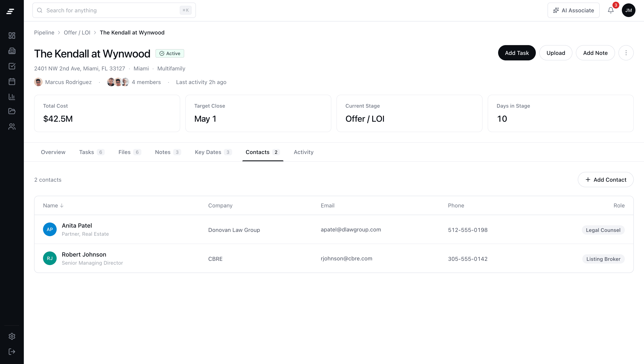Navigate back via Pipeline breadcrumb
644x364 pixels.
click(x=44, y=33)
